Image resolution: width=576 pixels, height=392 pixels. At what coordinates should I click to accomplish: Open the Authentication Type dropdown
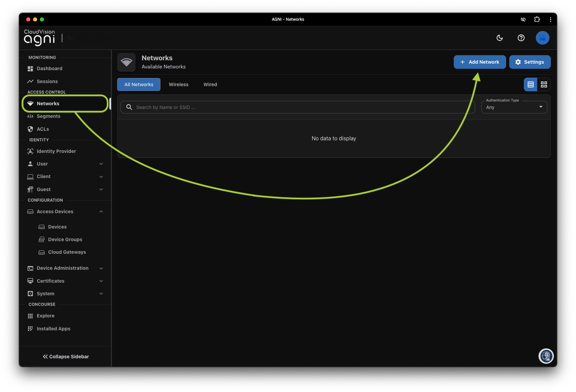click(514, 107)
